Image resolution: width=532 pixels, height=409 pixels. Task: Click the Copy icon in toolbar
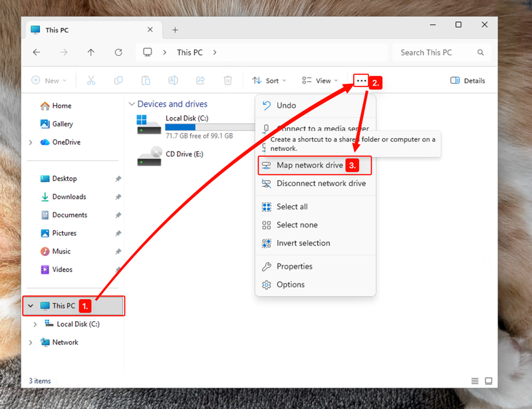click(118, 80)
